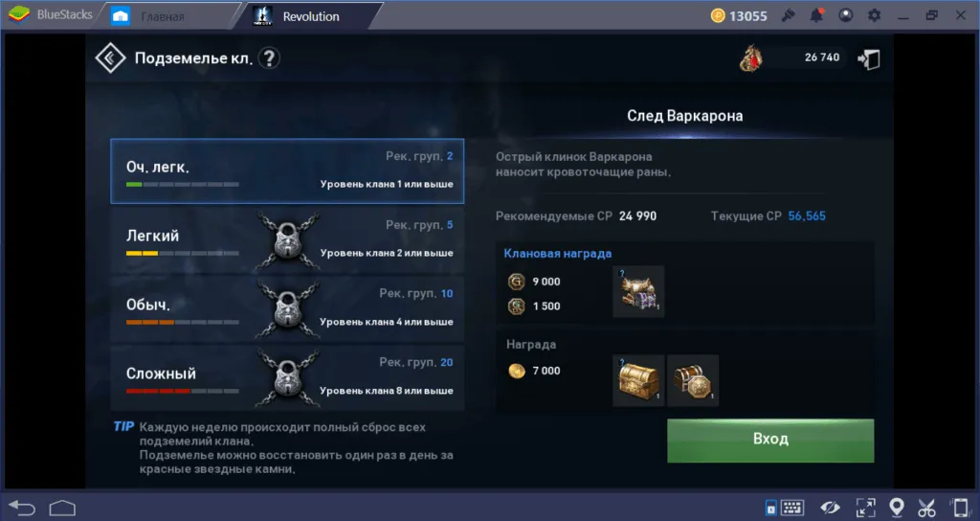Click the red dragon clan currency icon
980x521 pixels.
tap(750, 58)
